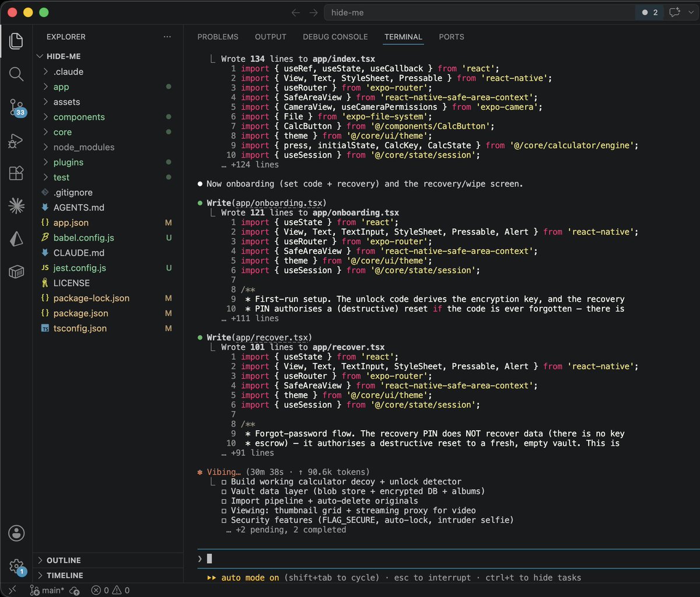Expand the node_modules folder

coord(108,147)
